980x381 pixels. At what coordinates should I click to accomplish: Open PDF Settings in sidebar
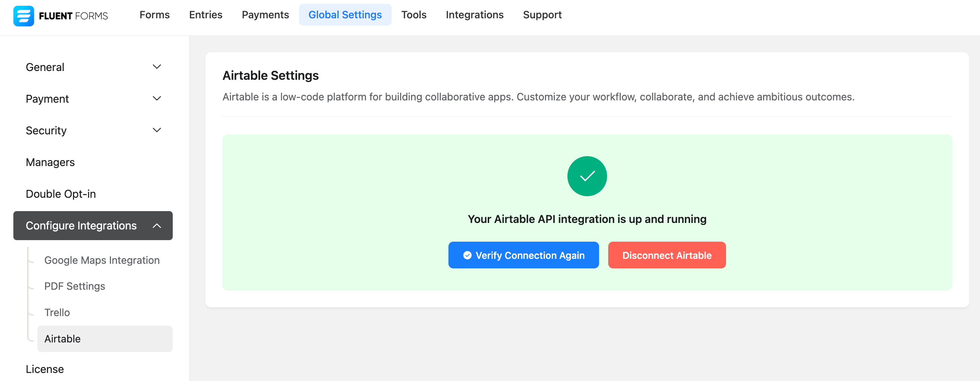(75, 286)
